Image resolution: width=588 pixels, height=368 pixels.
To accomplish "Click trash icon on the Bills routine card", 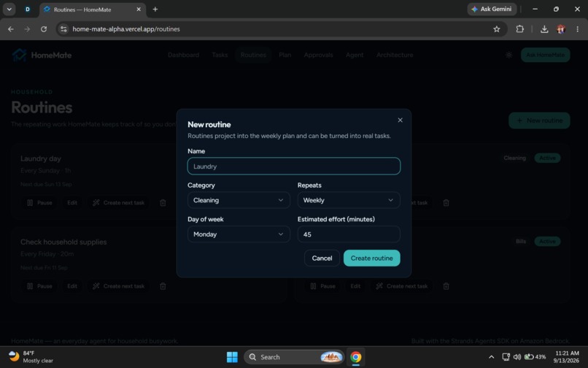I will click(x=446, y=286).
